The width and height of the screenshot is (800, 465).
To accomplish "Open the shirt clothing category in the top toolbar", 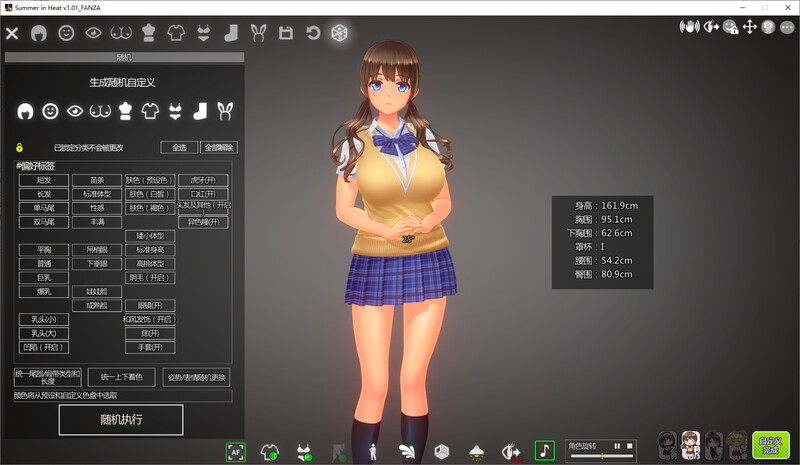I will 176,33.
